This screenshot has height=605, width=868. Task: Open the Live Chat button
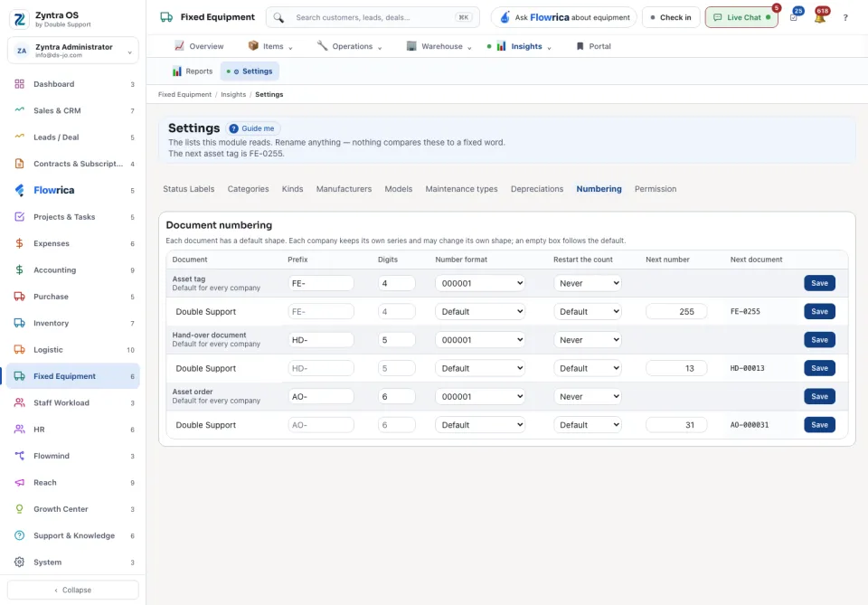tap(741, 18)
